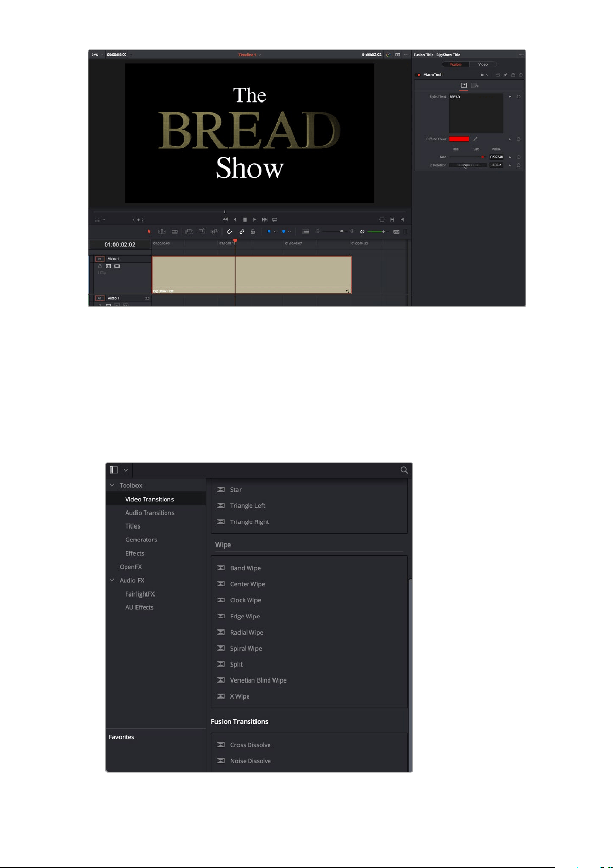Image resolution: width=614 pixels, height=868 pixels.
Task: Open the MacroTool1 Controls tab icon
Action: click(x=464, y=85)
